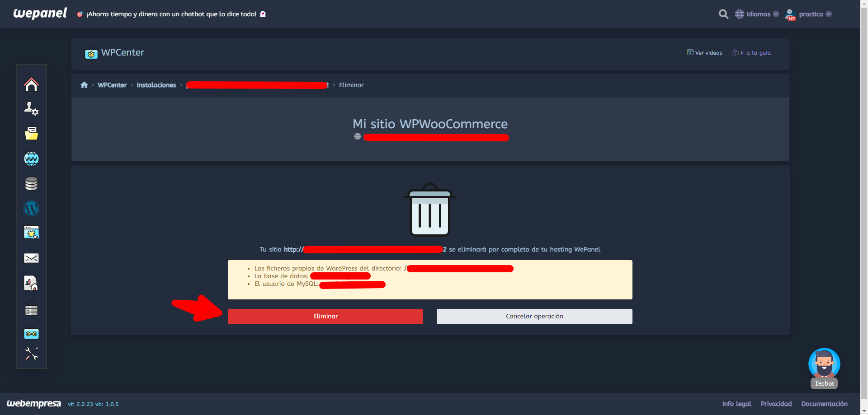
Task: Open the Privacidad footer link
Action: [x=776, y=404]
